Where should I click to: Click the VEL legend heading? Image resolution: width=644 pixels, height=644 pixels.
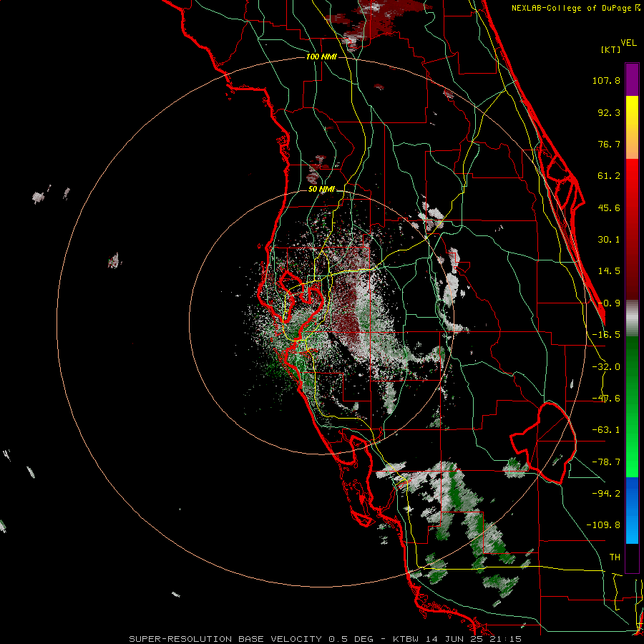[628, 43]
